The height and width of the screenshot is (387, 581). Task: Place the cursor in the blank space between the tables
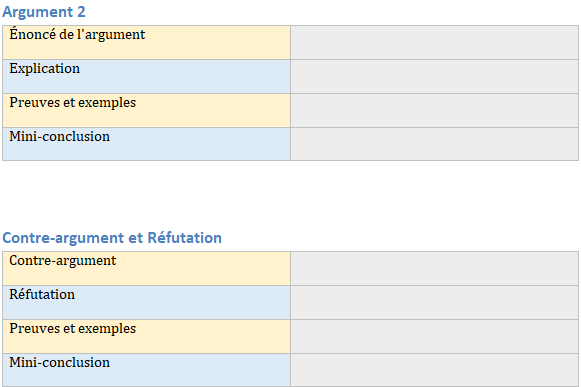pos(290,195)
